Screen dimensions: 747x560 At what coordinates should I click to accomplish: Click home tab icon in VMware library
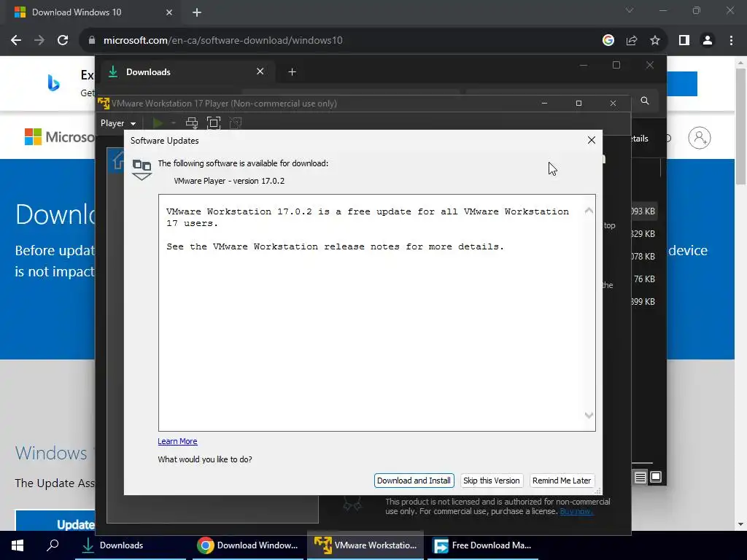[x=117, y=160]
